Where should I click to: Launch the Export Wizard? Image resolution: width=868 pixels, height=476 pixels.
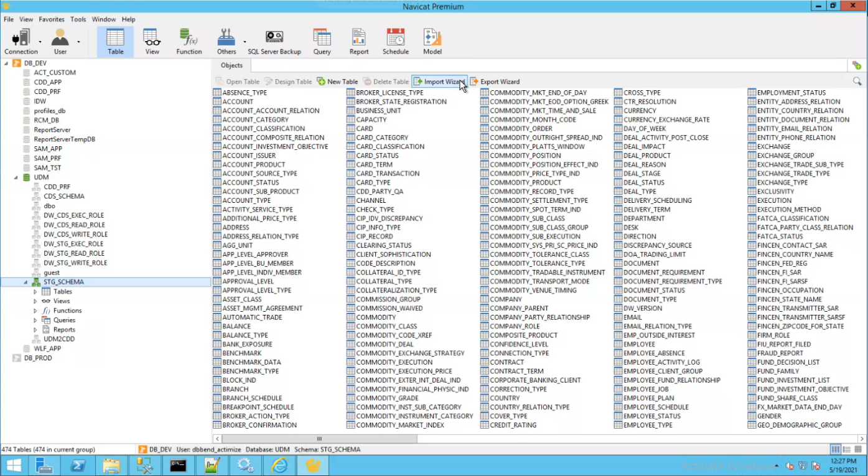click(495, 82)
